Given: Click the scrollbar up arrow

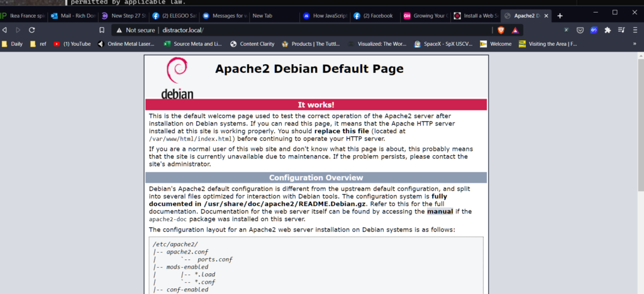Looking at the screenshot, I should click(x=640, y=55).
